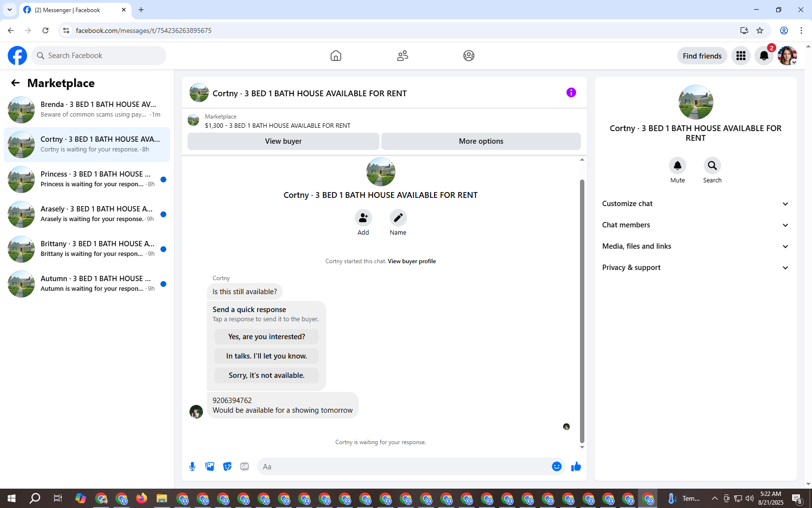The image size is (812, 508).
Task: Open the Windows notification center
Action: (x=797, y=498)
